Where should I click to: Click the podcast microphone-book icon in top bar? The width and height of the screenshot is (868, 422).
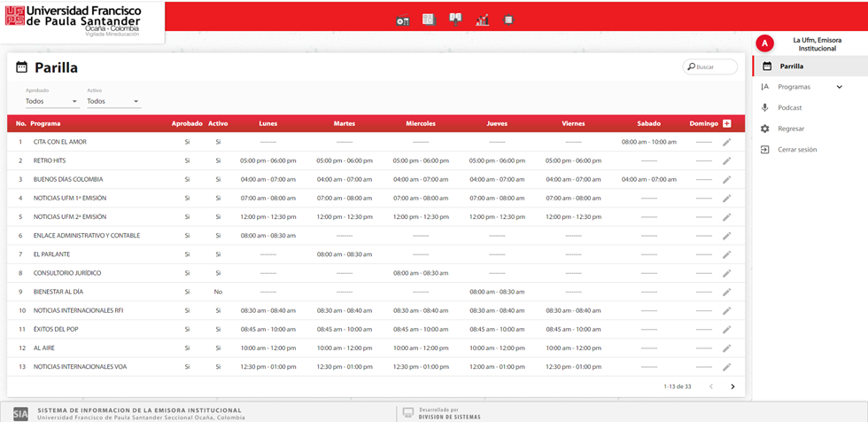[x=455, y=19]
